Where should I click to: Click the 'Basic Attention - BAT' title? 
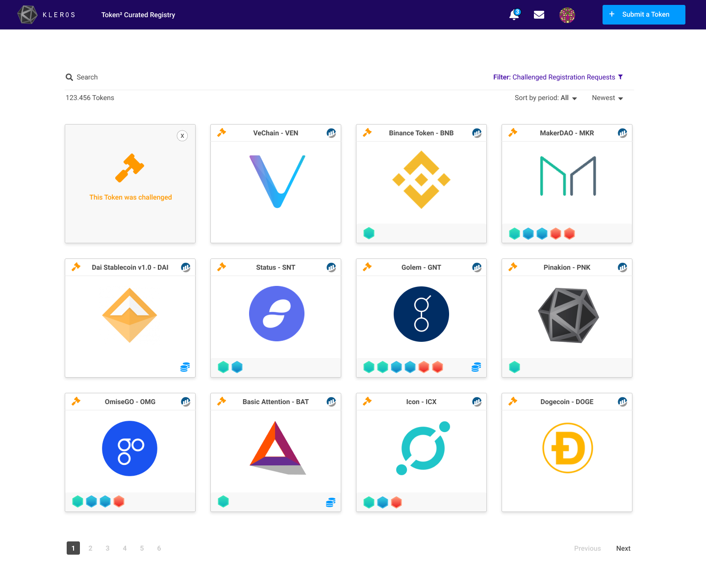pyautogui.click(x=276, y=402)
